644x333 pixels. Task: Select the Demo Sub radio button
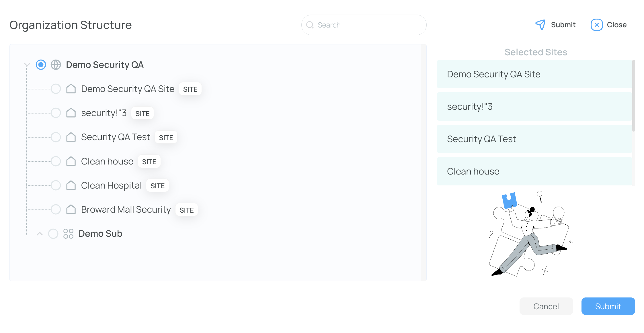click(53, 234)
